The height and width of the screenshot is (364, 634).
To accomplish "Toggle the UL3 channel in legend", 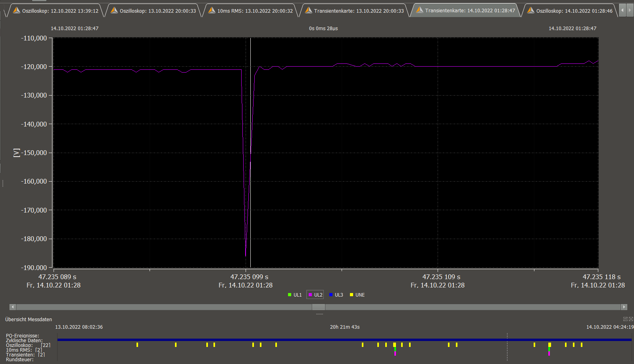I will point(336,295).
